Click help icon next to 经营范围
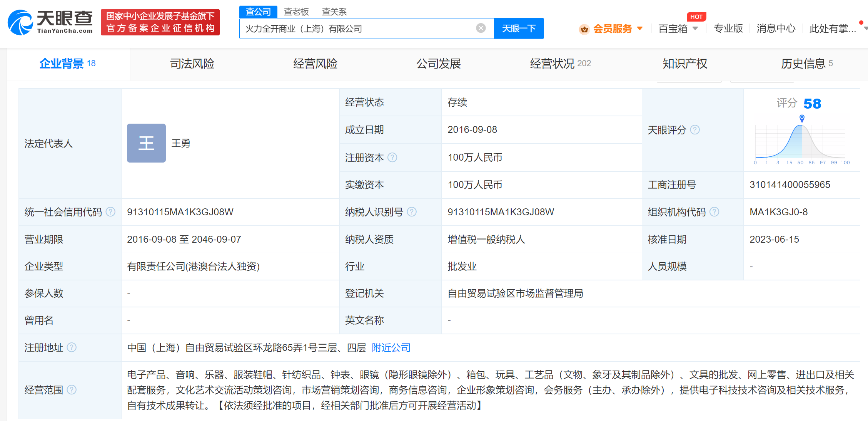This screenshot has height=421, width=868. 72,390
